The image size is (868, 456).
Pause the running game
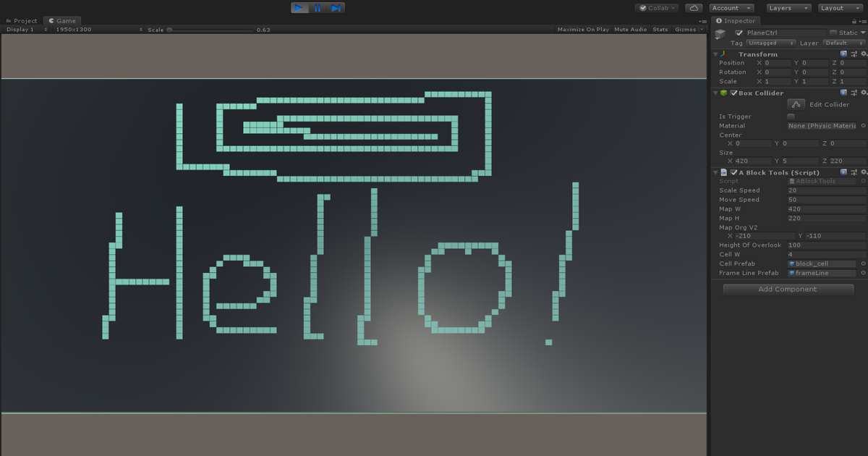point(318,8)
